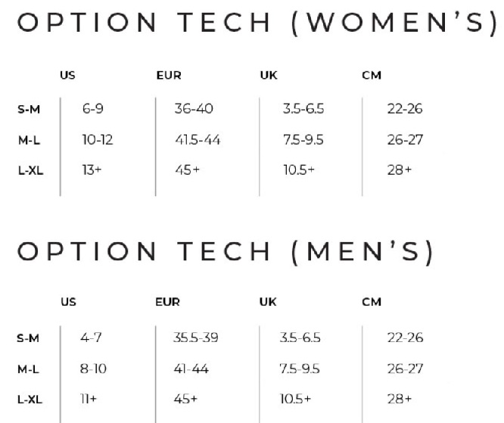The width and height of the screenshot is (504, 423).
Task: Click the women's US 13+ size cell
Action: click(x=91, y=170)
